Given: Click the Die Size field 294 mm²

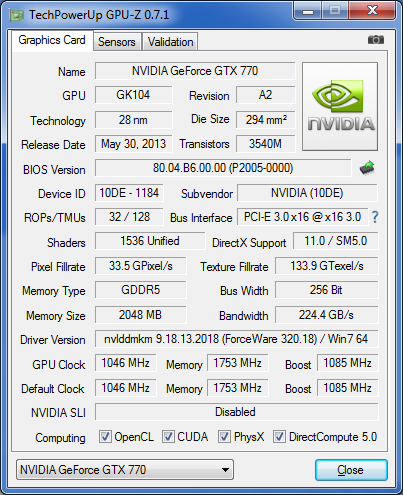Looking at the screenshot, I should (266, 120).
